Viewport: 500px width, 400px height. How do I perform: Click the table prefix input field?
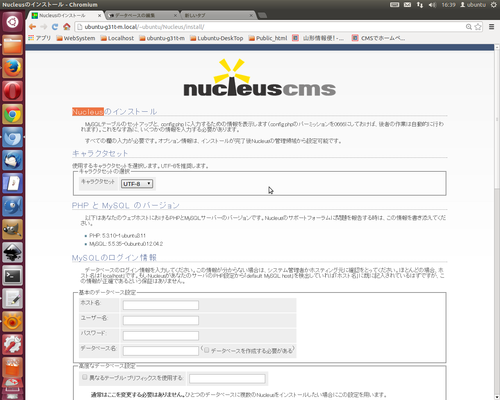227,378
